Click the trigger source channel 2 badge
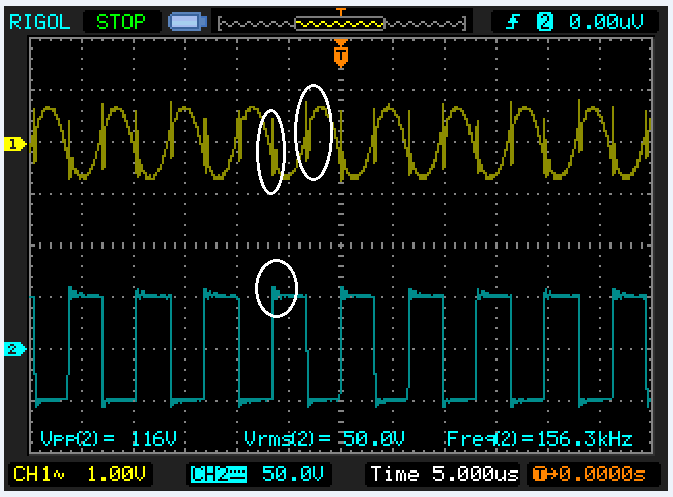 click(x=544, y=21)
